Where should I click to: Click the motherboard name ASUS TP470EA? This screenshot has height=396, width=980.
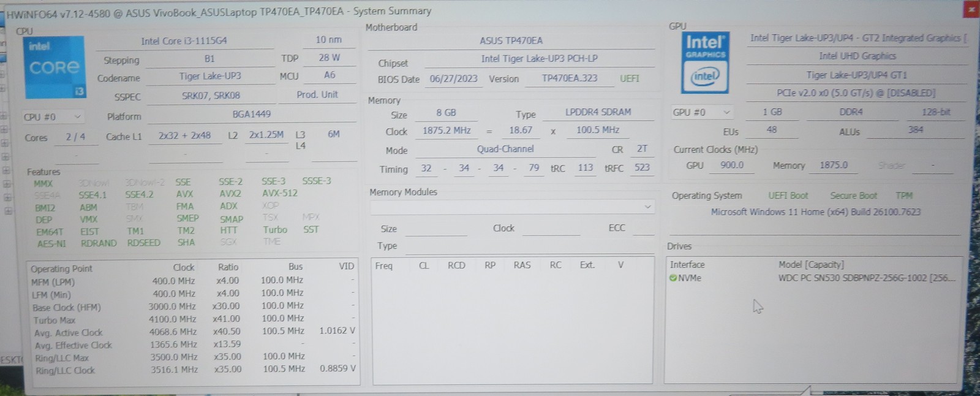coord(511,41)
